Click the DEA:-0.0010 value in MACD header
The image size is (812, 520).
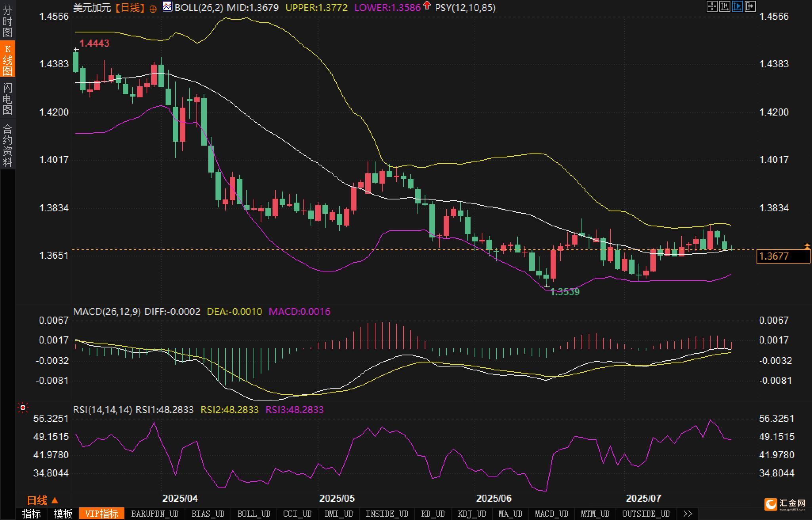click(x=234, y=311)
